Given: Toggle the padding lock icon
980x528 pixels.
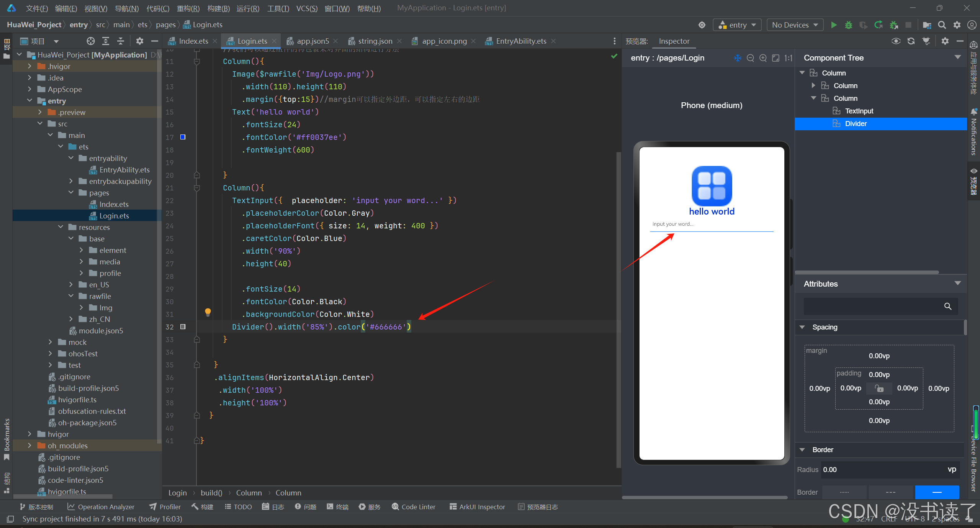Looking at the screenshot, I should click(x=879, y=388).
